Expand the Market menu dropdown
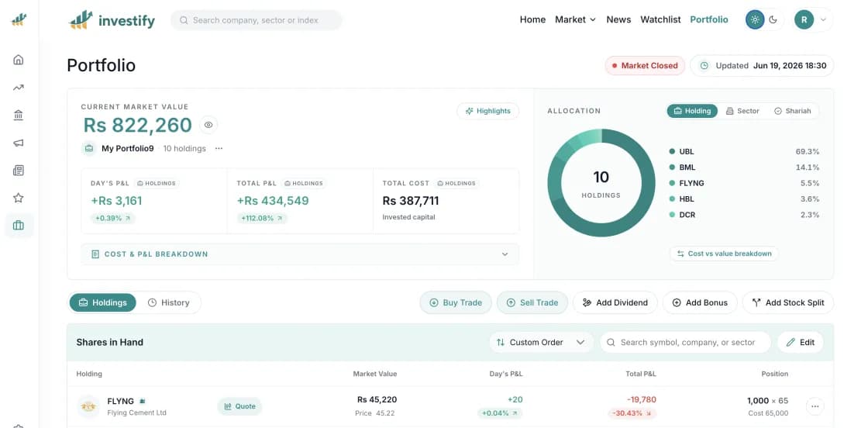The image size is (868, 428). coord(575,19)
